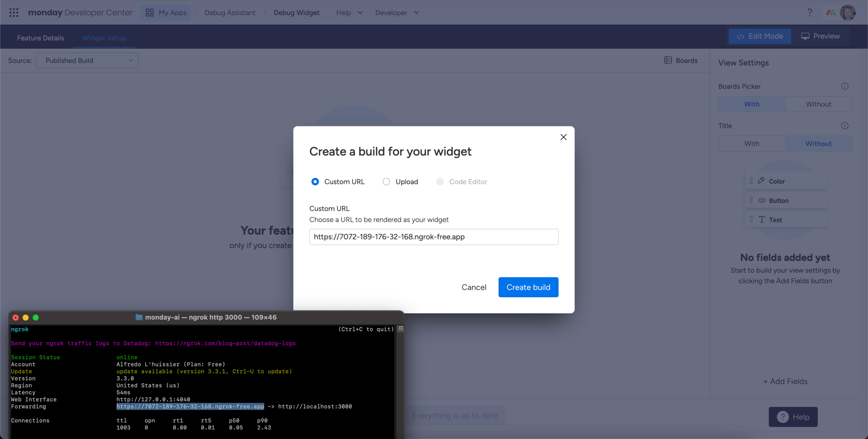Set Boards Picker to Without
The image size is (868, 439).
point(819,104)
